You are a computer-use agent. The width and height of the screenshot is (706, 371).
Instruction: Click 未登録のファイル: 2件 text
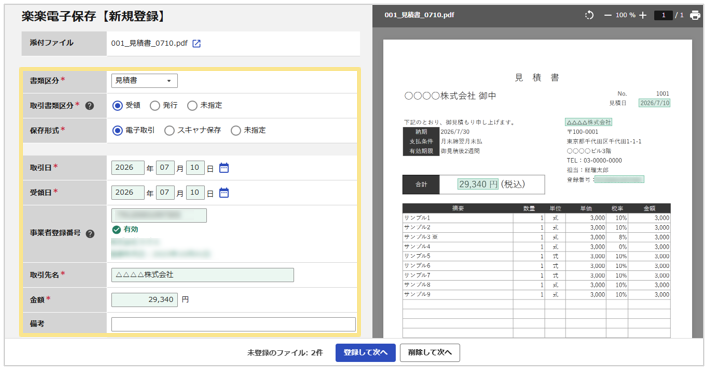[285, 353]
